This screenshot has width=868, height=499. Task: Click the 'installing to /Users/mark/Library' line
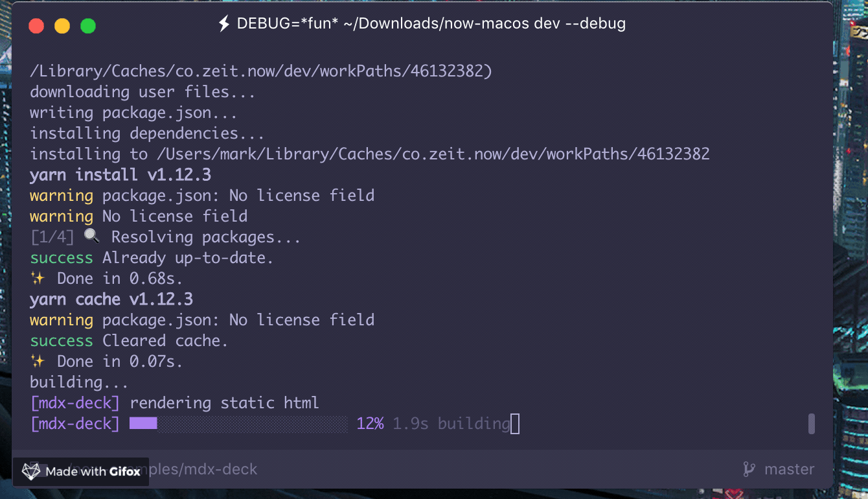tap(370, 154)
